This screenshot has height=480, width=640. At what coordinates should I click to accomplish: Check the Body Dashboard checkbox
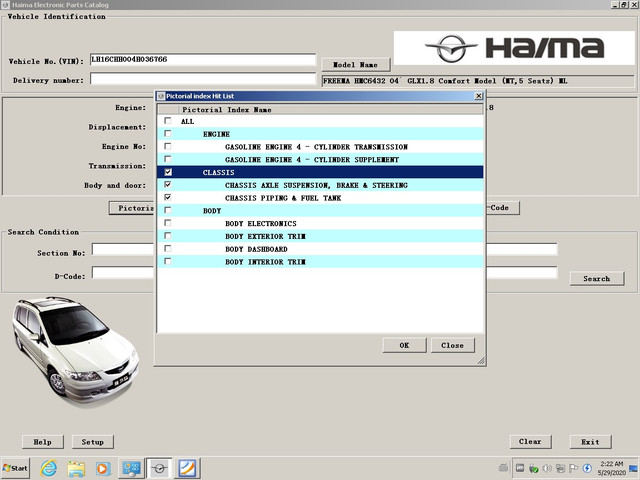pos(167,249)
